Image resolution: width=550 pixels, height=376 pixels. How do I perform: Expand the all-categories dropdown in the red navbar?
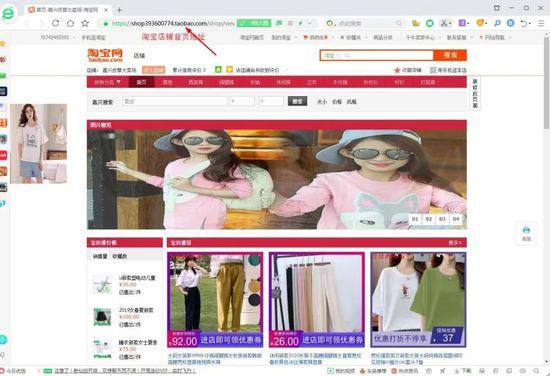(x=107, y=82)
